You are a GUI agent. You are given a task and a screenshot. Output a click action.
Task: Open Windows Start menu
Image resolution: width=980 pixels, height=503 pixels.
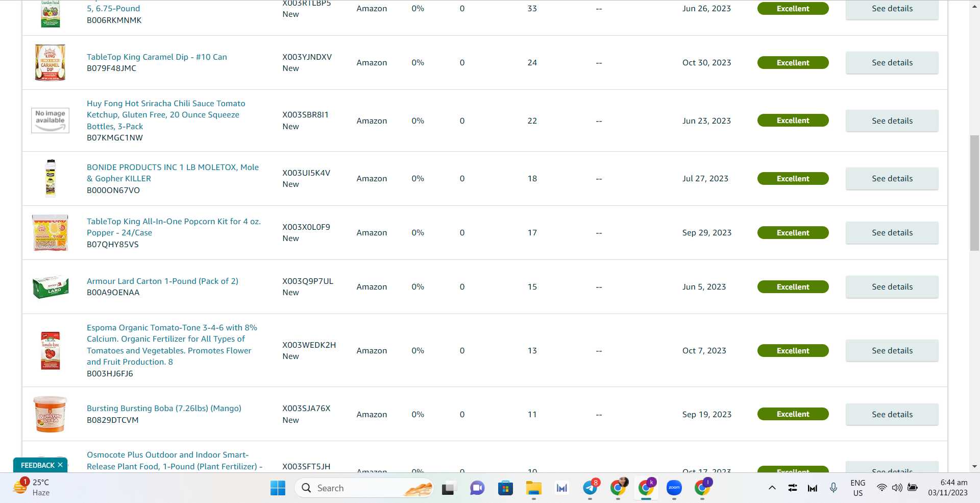[278, 488]
